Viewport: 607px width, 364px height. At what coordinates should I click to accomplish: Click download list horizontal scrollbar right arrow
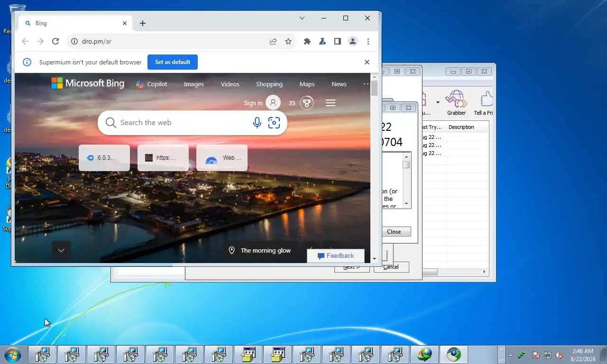coord(485,272)
